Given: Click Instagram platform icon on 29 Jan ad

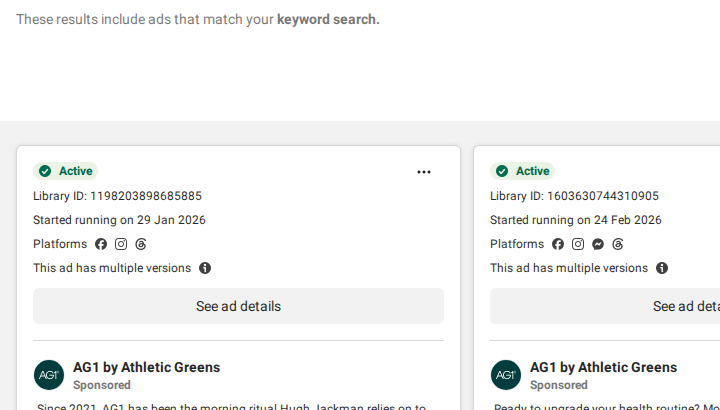Looking at the screenshot, I should click(121, 244).
